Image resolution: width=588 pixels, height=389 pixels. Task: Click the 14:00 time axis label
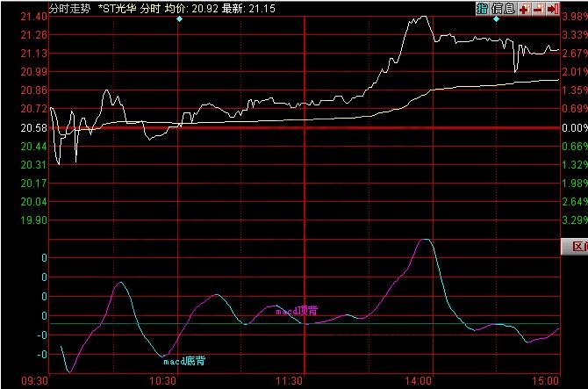(419, 381)
